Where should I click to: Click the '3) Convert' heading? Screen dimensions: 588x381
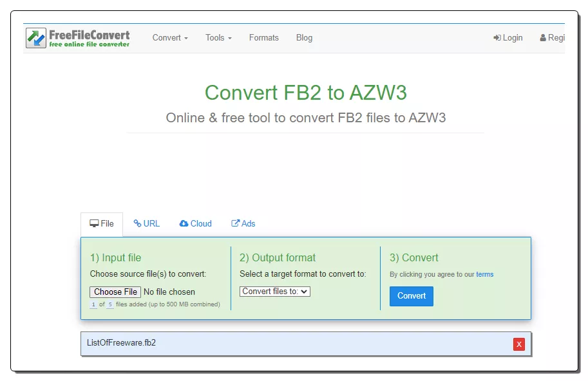coord(414,257)
